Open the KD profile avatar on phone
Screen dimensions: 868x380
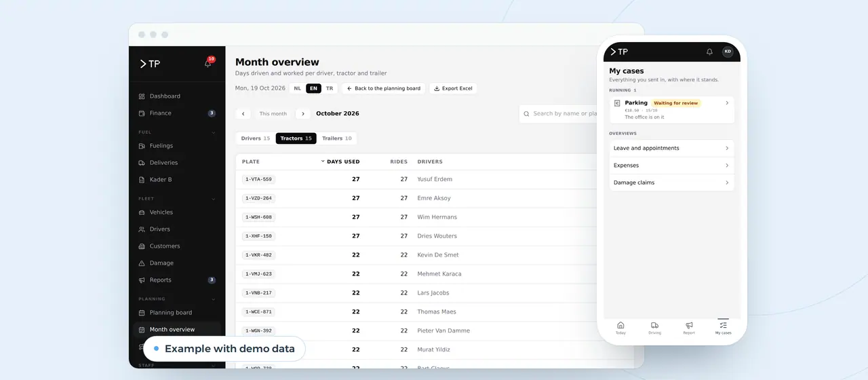(x=728, y=52)
